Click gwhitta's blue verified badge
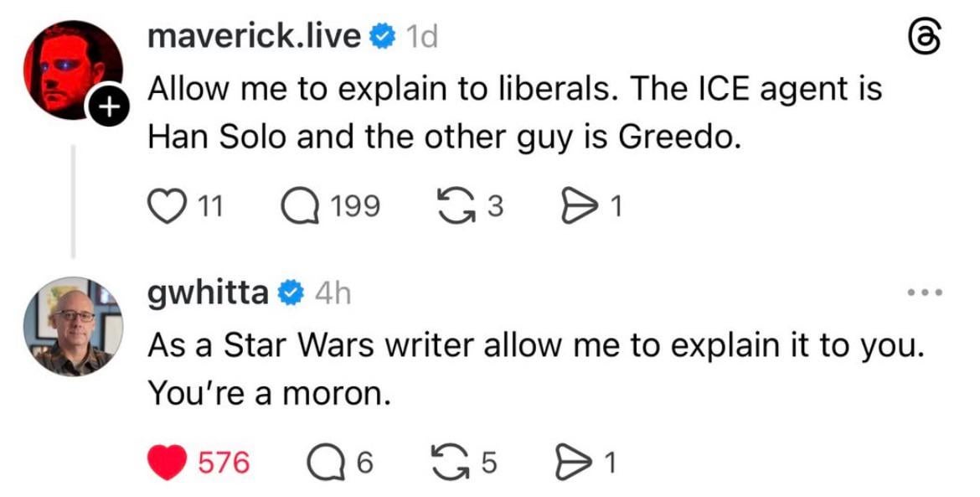Screen dimensions: 980x497 pyautogui.click(x=291, y=293)
